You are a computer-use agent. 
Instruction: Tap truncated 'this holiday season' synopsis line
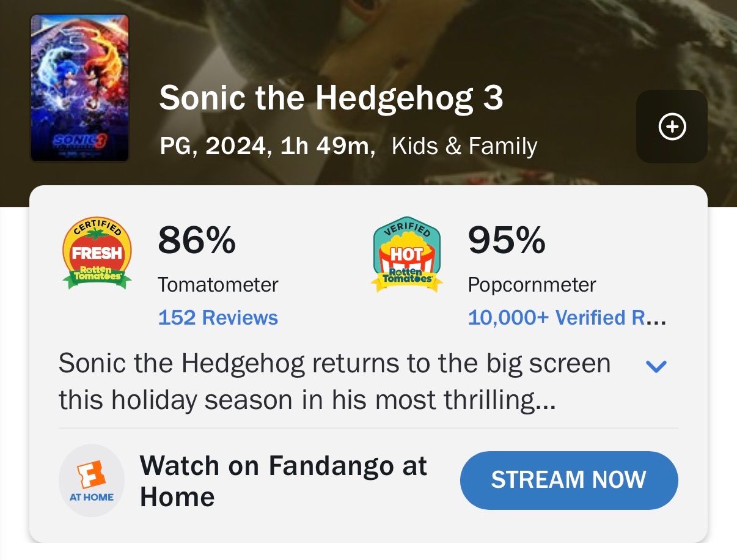pyautogui.click(x=307, y=400)
